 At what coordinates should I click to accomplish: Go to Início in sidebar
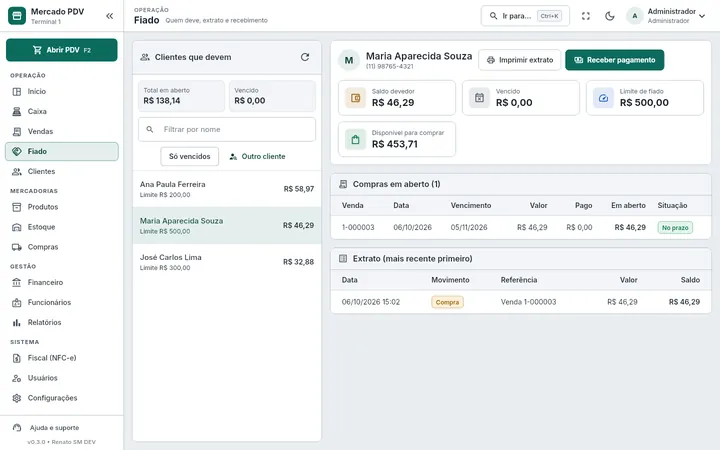click(62, 91)
